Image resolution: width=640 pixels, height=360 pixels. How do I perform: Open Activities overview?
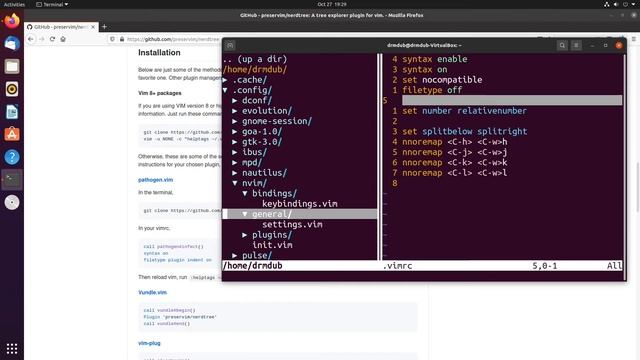click(14, 4)
